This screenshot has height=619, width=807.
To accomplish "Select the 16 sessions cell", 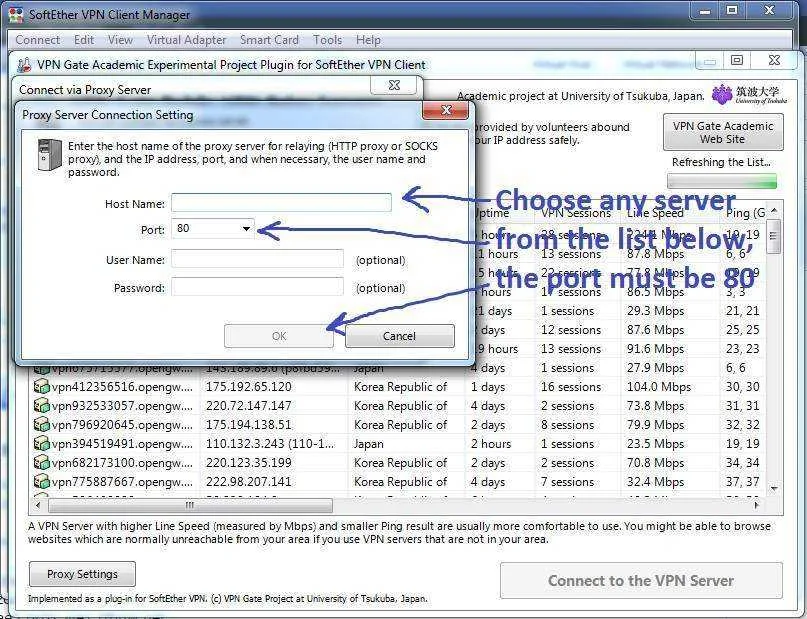I will click(571, 386).
